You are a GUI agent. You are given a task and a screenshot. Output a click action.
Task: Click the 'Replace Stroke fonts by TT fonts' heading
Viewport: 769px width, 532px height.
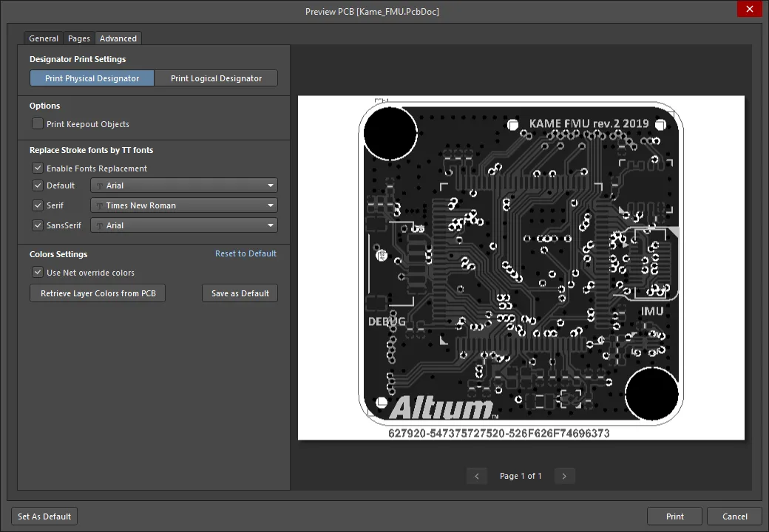(x=91, y=150)
